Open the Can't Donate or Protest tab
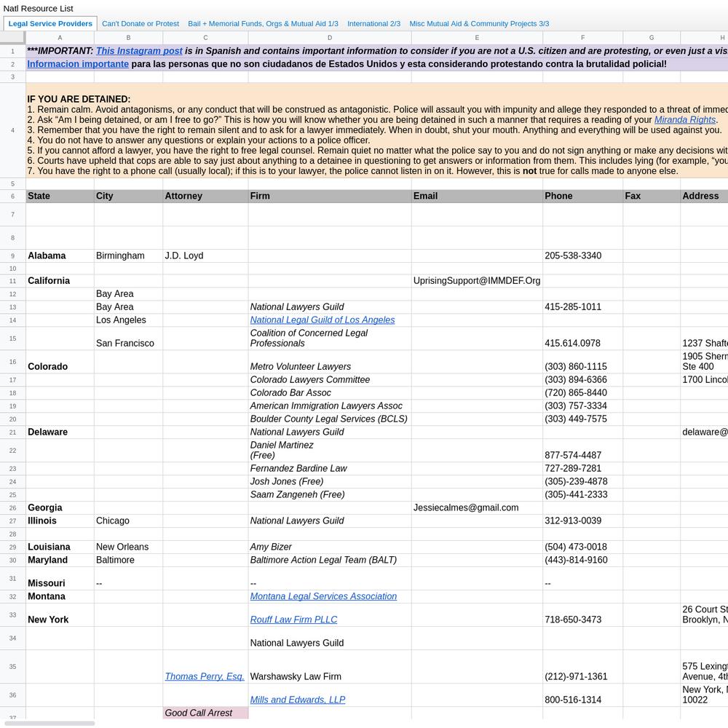 141,24
